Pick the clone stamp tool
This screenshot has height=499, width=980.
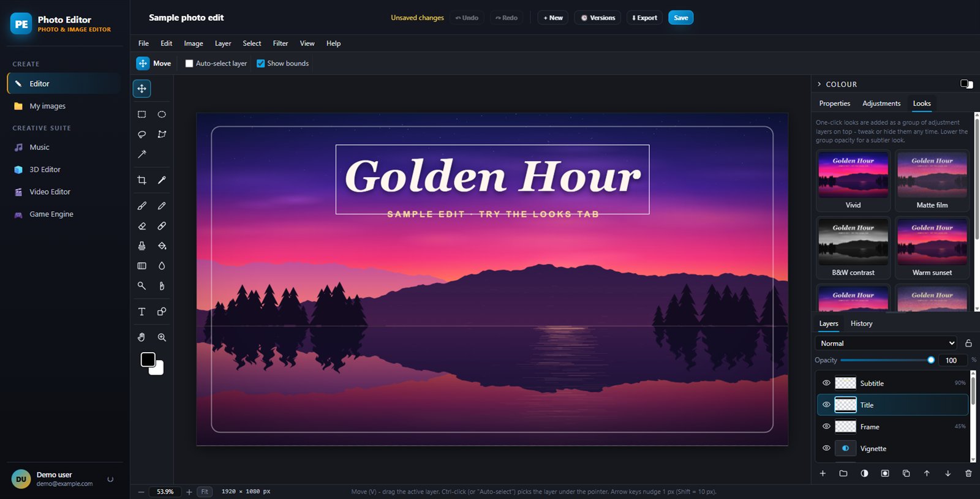(141, 246)
